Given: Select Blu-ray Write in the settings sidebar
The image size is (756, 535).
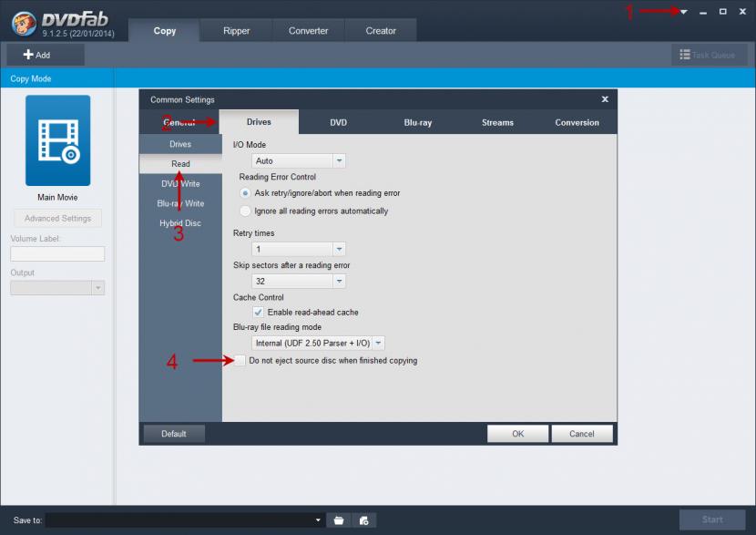Looking at the screenshot, I should click(180, 203).
